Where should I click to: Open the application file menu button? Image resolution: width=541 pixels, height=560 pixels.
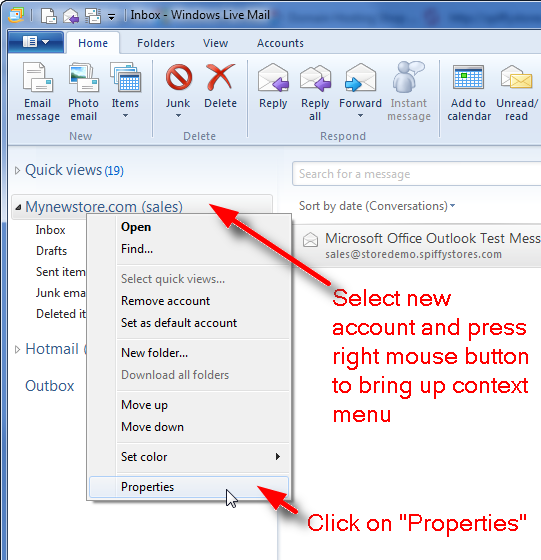(x=36, y=42)
